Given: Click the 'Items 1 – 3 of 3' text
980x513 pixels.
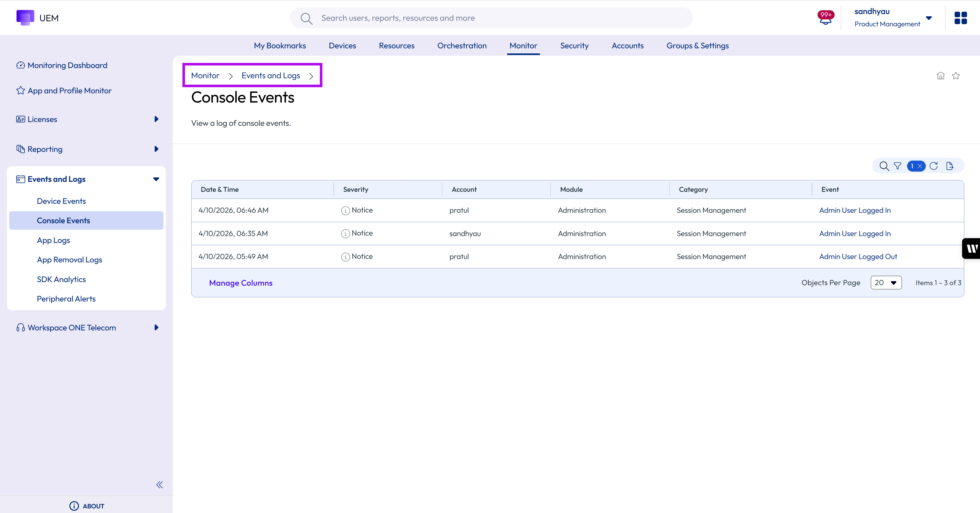Looking at the screenshot, I should pyautogui.click(x=938, y=283).
